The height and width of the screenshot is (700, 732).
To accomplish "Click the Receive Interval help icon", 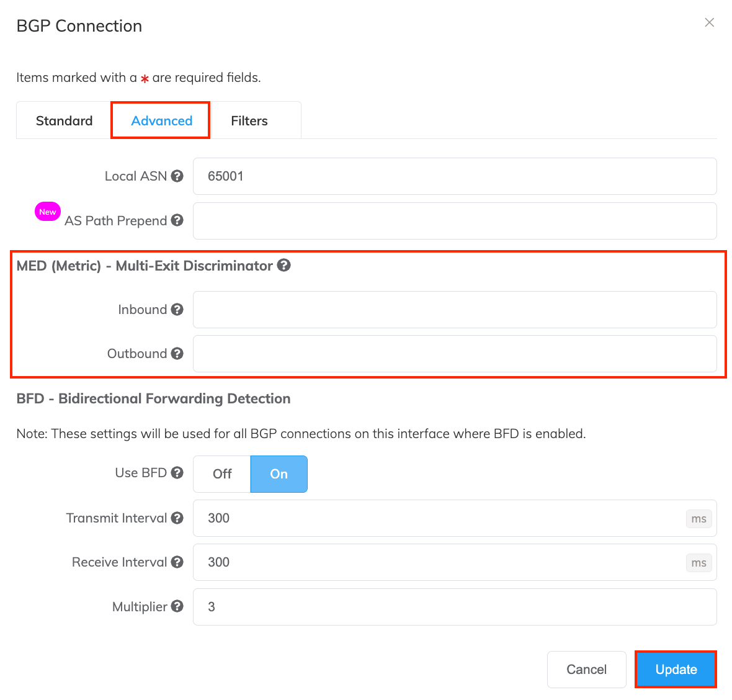I will (177, 562).
